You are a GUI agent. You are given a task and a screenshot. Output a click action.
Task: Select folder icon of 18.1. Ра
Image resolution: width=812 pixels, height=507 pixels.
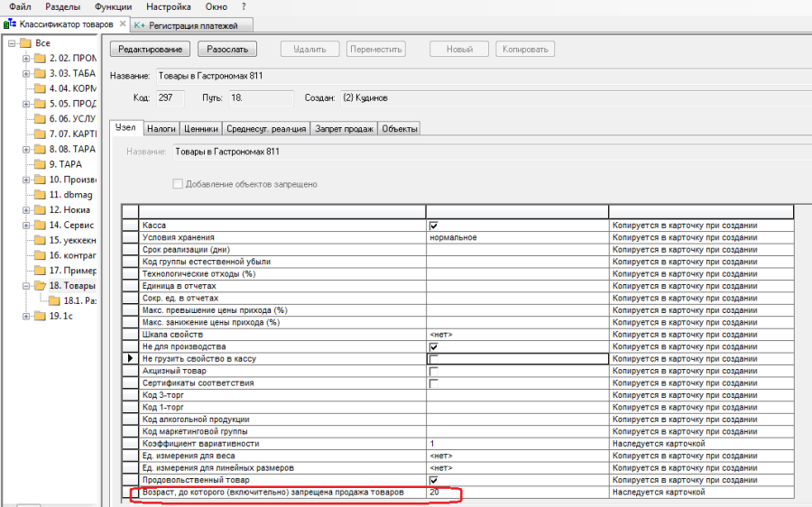coord(54,301)
